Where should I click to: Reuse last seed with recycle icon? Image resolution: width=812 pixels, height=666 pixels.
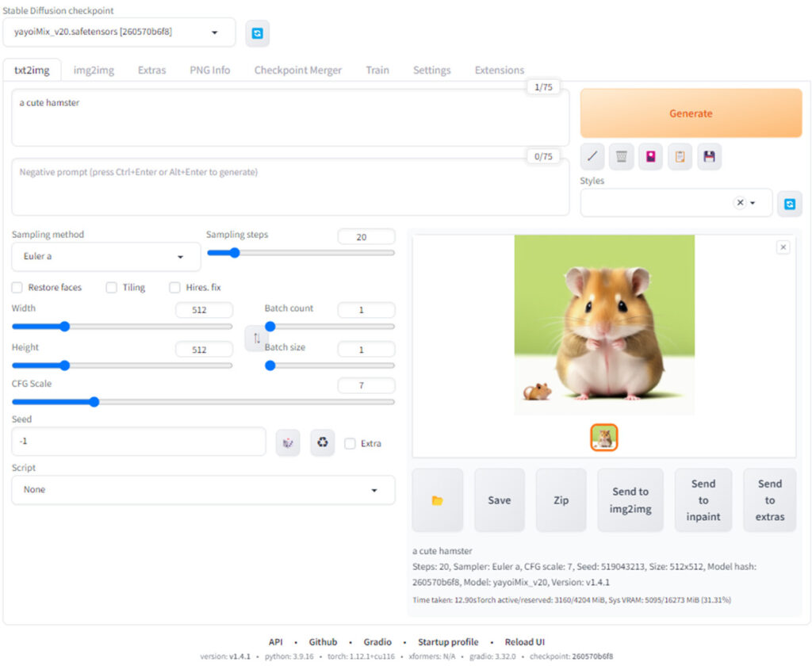tap(322, 442)
